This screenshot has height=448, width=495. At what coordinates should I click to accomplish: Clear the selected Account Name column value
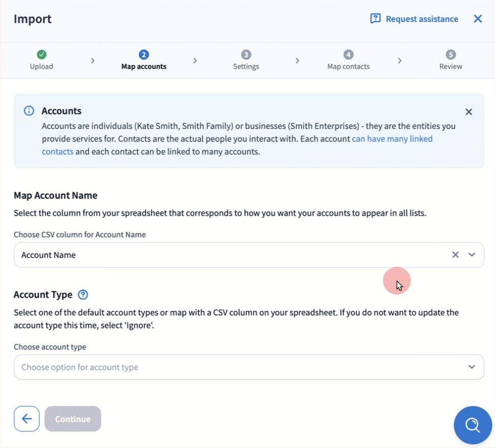click(x=455, y=255)
